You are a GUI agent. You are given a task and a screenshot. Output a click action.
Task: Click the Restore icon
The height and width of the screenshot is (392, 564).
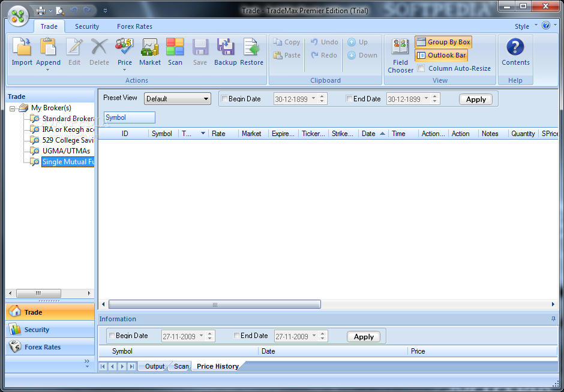point(251,47)
